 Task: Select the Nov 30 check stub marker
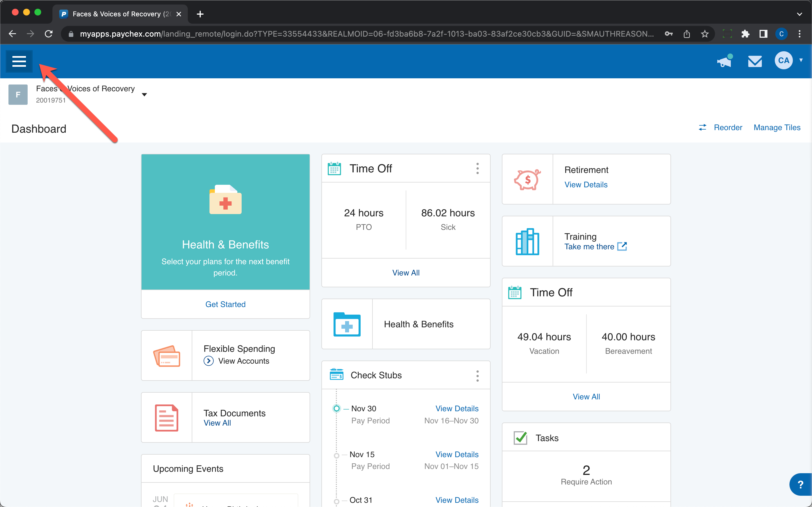pos(337,408)
